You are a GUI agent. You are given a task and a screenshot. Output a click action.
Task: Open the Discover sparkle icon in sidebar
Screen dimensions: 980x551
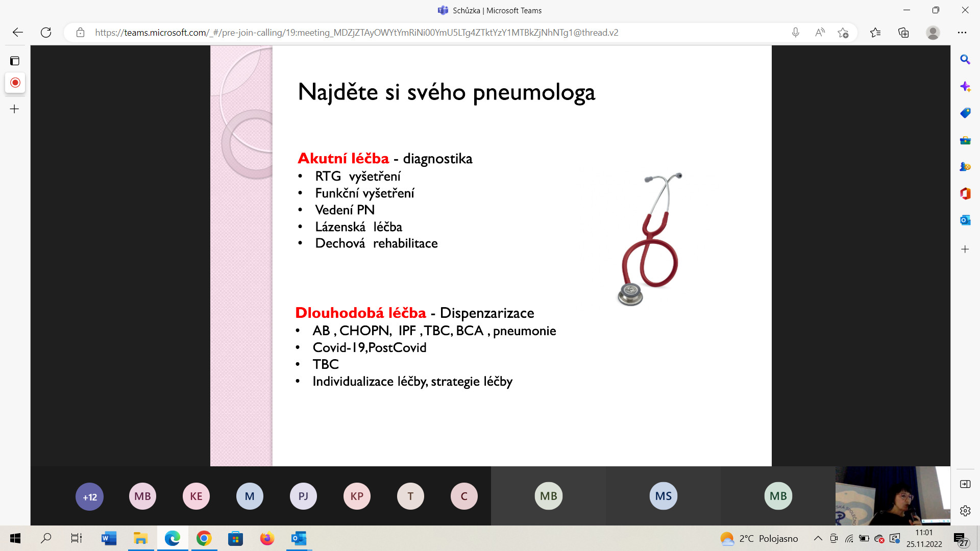coord(965,86)
